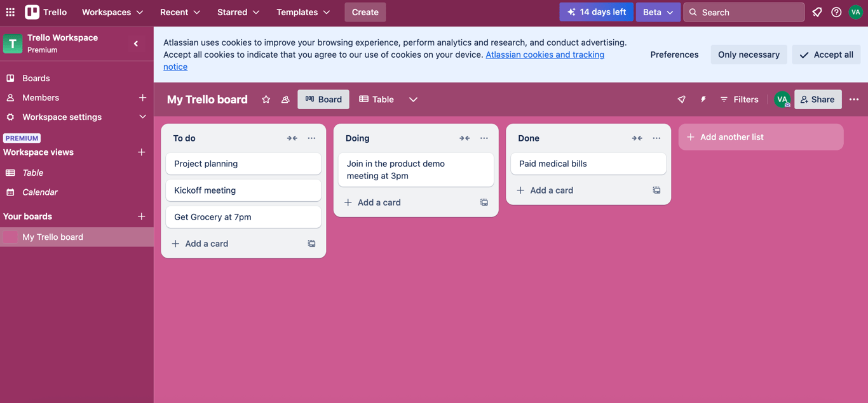868x403 pixels.
Task: Click the Trello logo home link
Action: point(46,12)
